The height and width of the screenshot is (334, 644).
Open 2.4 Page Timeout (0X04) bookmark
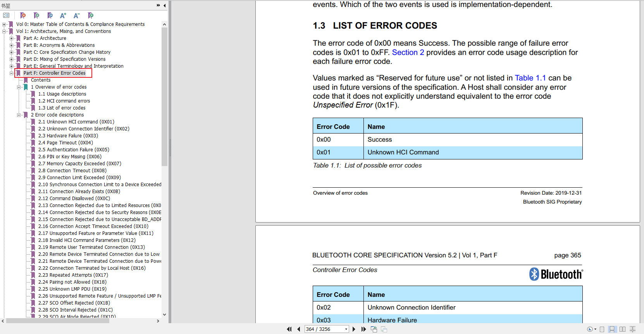pos(65,143)
